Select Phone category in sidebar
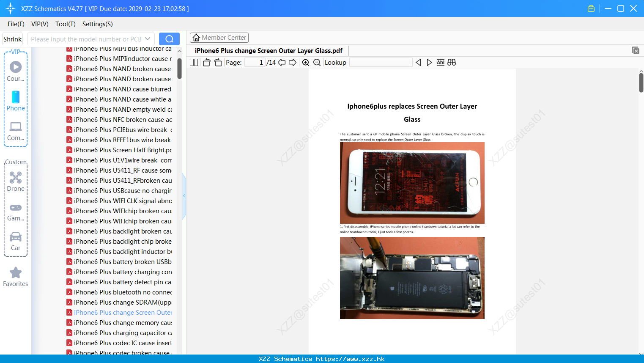644x363 pixels. [x=16, y=101]
